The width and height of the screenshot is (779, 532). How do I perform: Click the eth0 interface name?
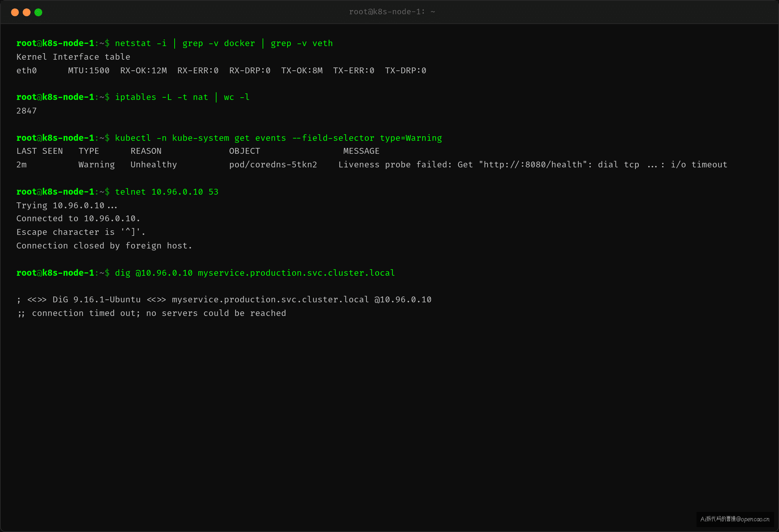(x=27, y=70)
